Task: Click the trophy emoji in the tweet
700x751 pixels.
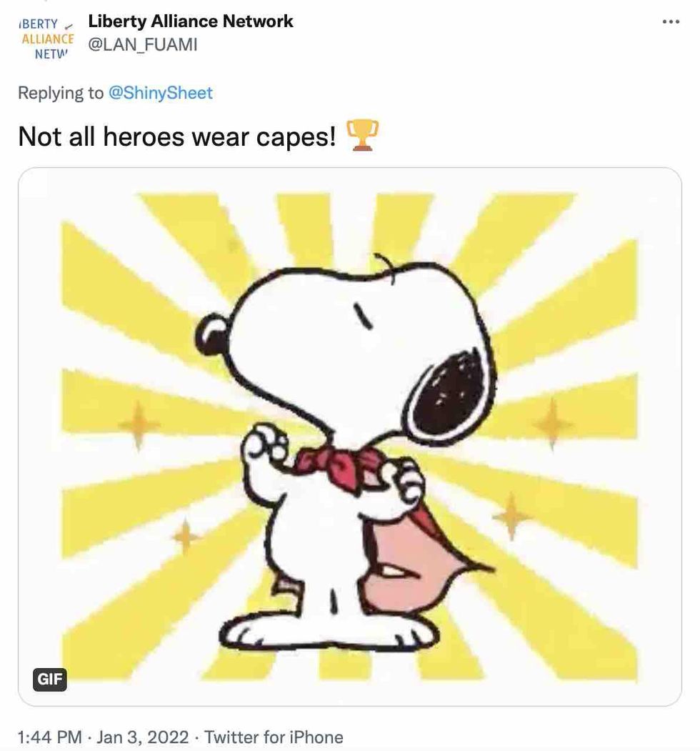Action: pyautogui.click(x=362, y=136)
